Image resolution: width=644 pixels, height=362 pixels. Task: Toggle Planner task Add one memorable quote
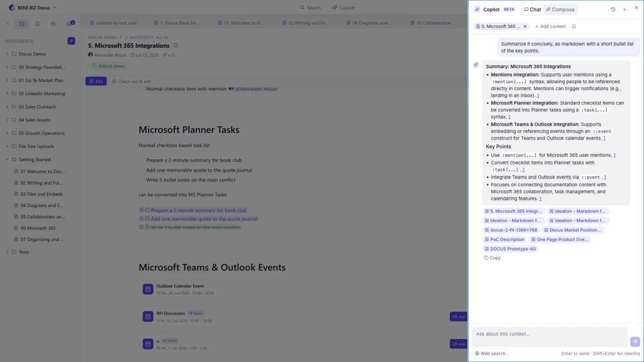pyautogui.click(x=147, y=219)
